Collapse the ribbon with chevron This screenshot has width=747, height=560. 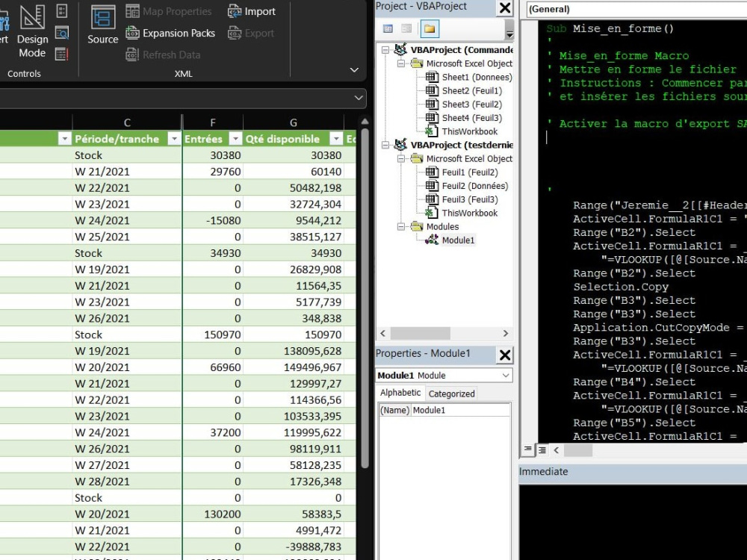pyautogui.click(x=354, y=70)
